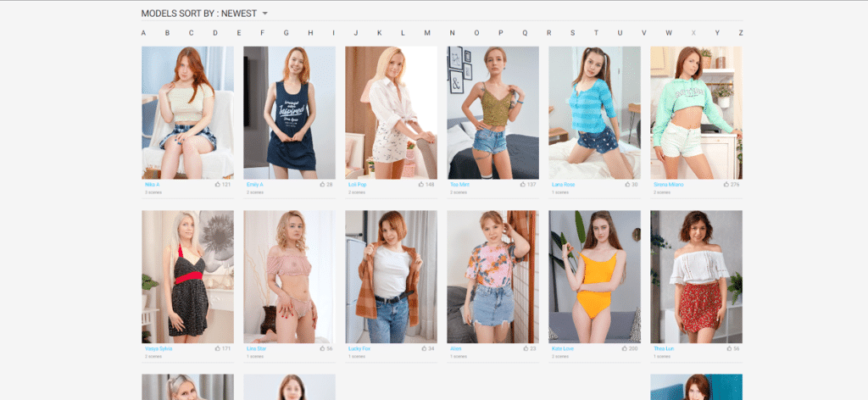The image size is (868, 400).
Task: Choose letter S in alphabet bar
Action: 572,33
